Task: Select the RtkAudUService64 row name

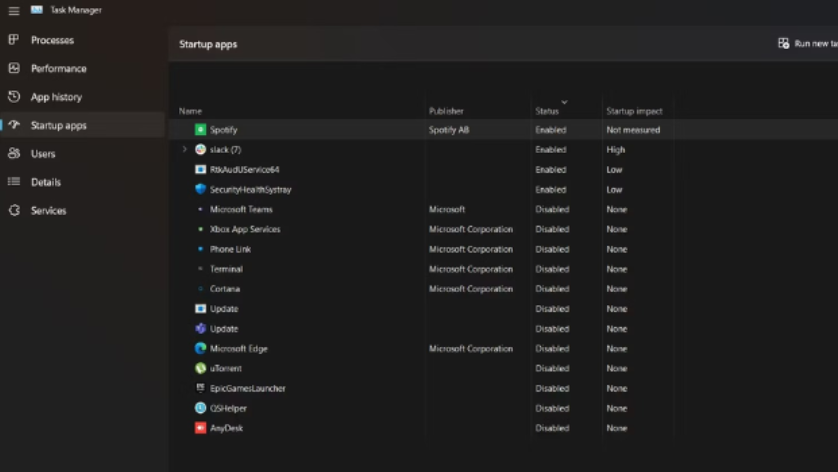Action: pos(244,169)
